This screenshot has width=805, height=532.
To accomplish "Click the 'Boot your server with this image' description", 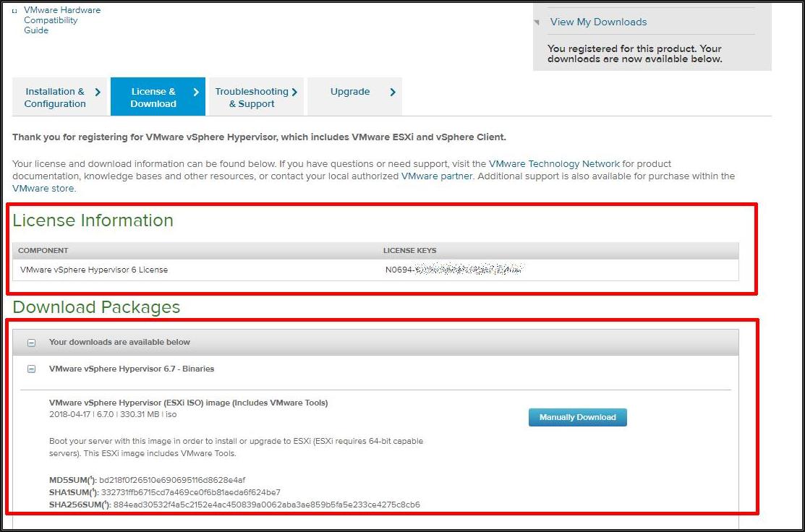I will coord(237,447).
